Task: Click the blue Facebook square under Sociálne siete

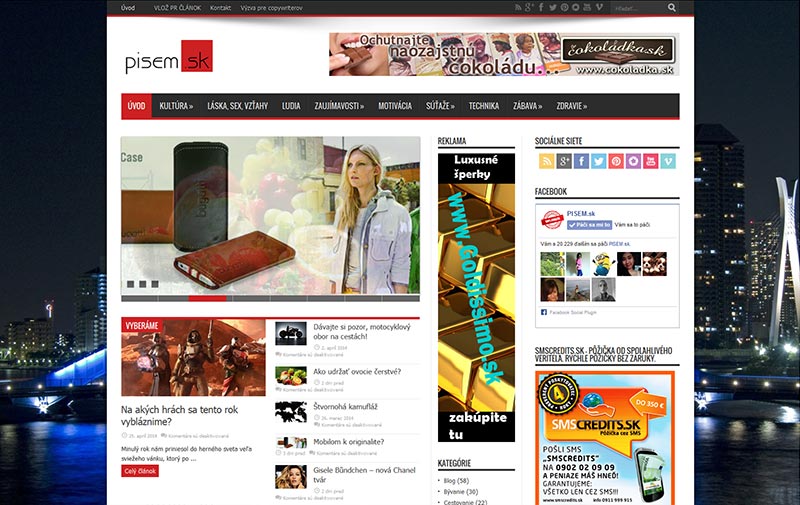Action: pyautogui.click(x=581, y=161)
